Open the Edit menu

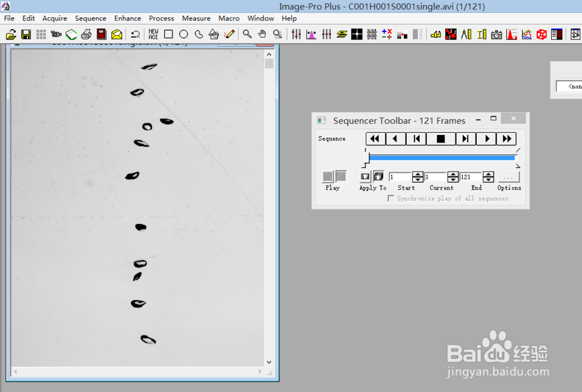28,18
